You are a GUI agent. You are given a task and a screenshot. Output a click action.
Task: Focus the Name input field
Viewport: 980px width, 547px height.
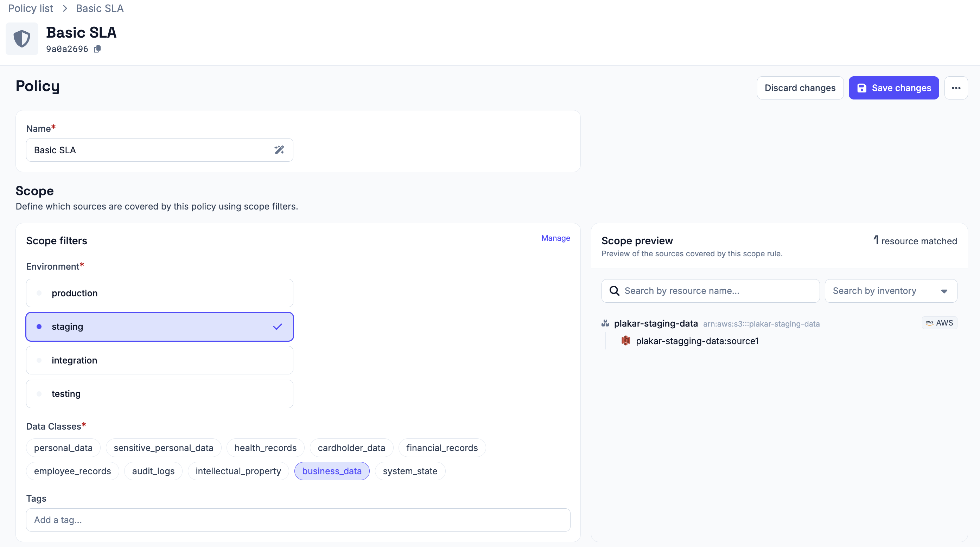pyautogui.click(x=159, y=150)
